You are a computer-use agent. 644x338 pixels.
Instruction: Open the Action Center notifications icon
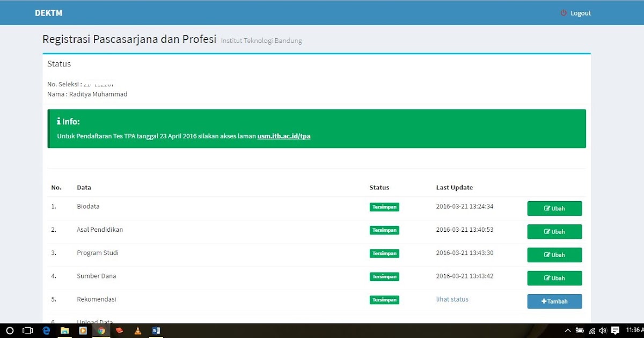615,330
